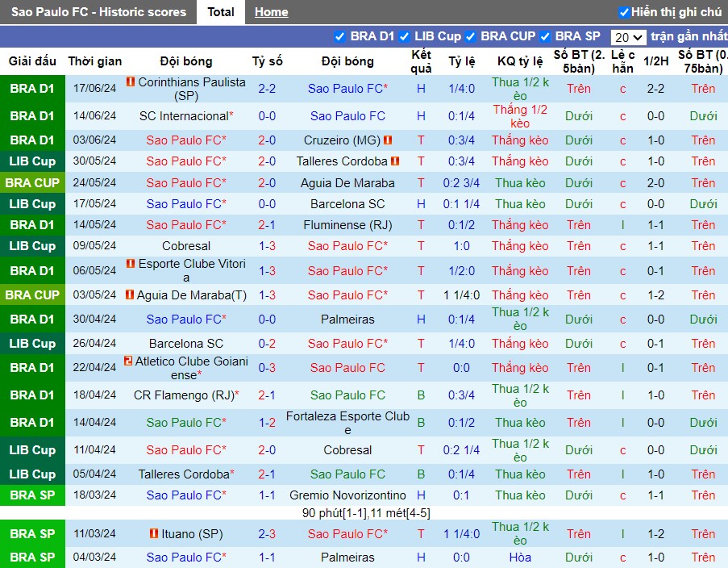Open Aguia De Maraba link on 24/05/24 row
The width and height of the screenshot is (728, 568).
347,183
